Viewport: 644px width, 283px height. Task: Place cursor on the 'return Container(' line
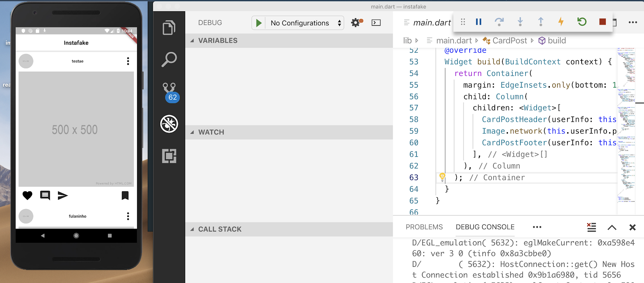(x=493, y=74)
